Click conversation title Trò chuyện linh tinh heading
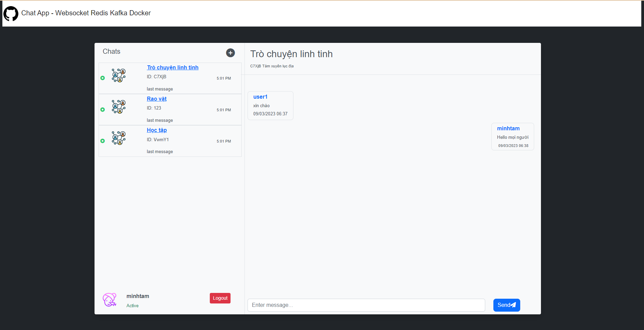Screen dimensions: 644x330 [291, 54]
